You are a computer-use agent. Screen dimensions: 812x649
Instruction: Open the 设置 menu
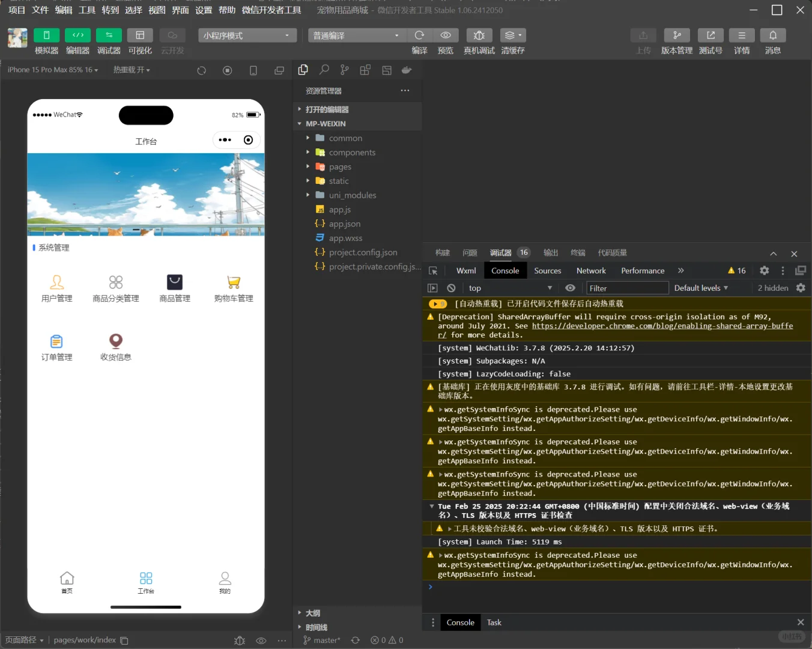click(204, 10)
